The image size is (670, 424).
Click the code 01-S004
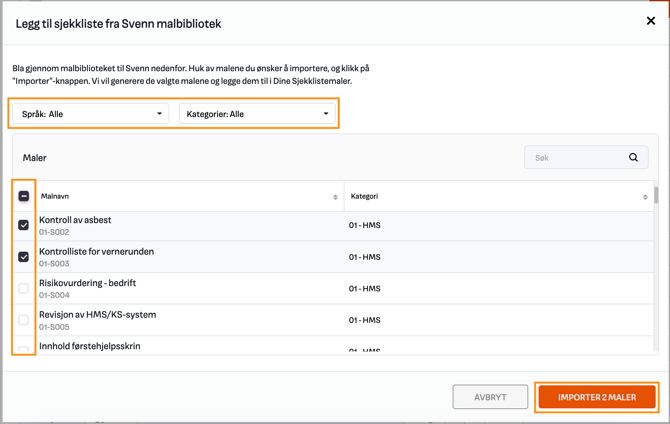pos(54,295)
